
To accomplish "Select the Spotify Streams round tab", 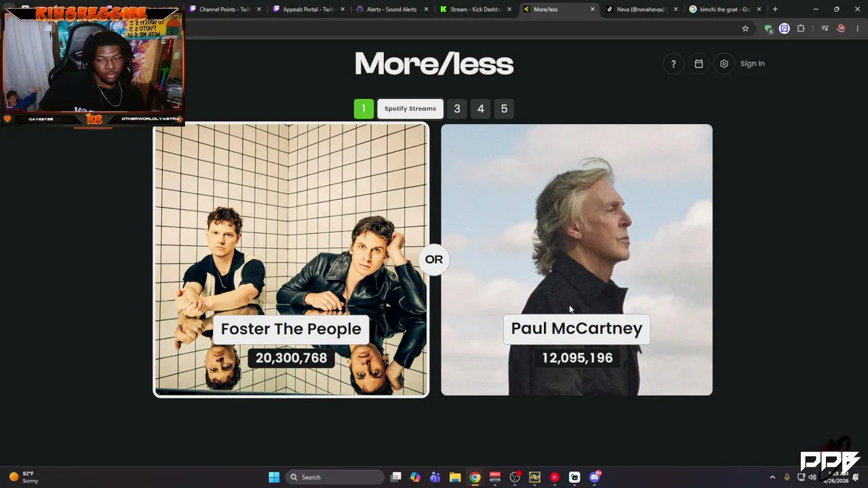I will pyautogui.click(x=410, y=108).
